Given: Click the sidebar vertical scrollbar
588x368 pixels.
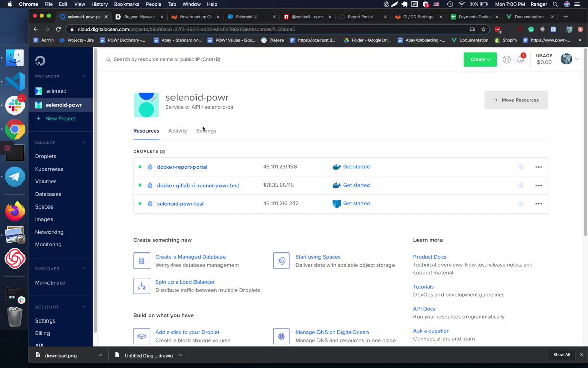Looking at the screenshot, I should click(95, 190).
